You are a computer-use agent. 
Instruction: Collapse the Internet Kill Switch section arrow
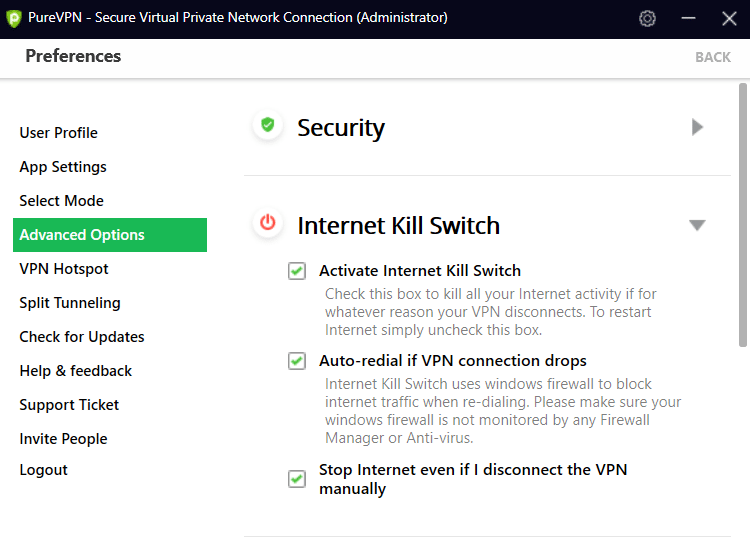point(697,225)
